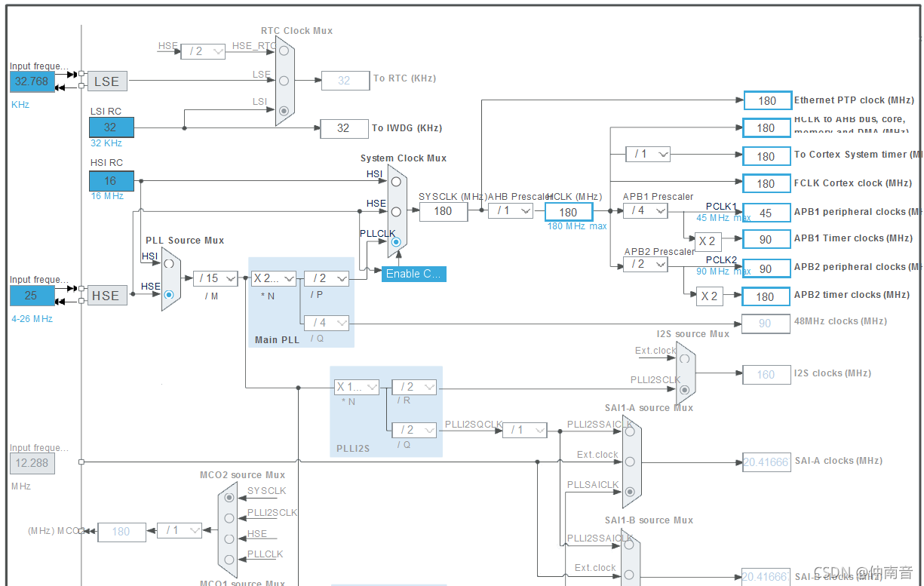Select PLLCLK in the System Clock Mux
Viewport: 924px width, 586px height.
click(395, 242)
